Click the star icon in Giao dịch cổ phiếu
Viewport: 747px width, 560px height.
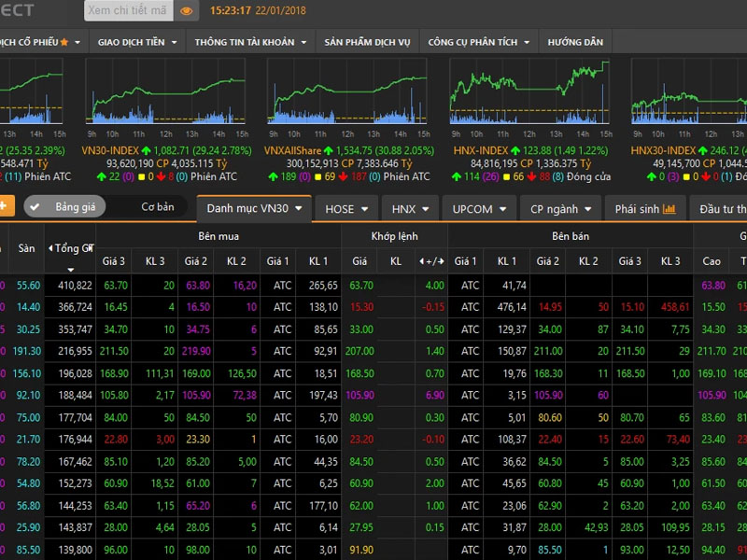pos(63,42)
